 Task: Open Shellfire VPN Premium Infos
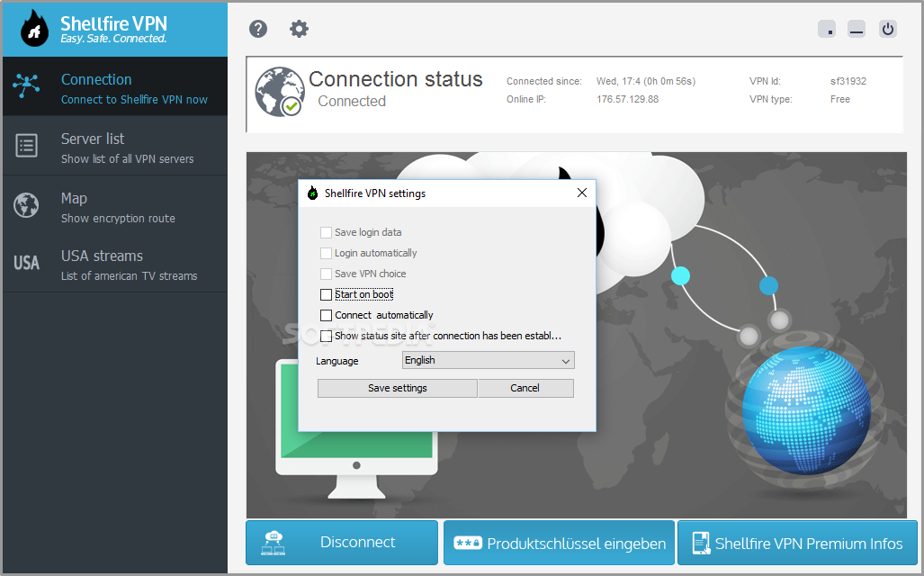pos(797,543)
